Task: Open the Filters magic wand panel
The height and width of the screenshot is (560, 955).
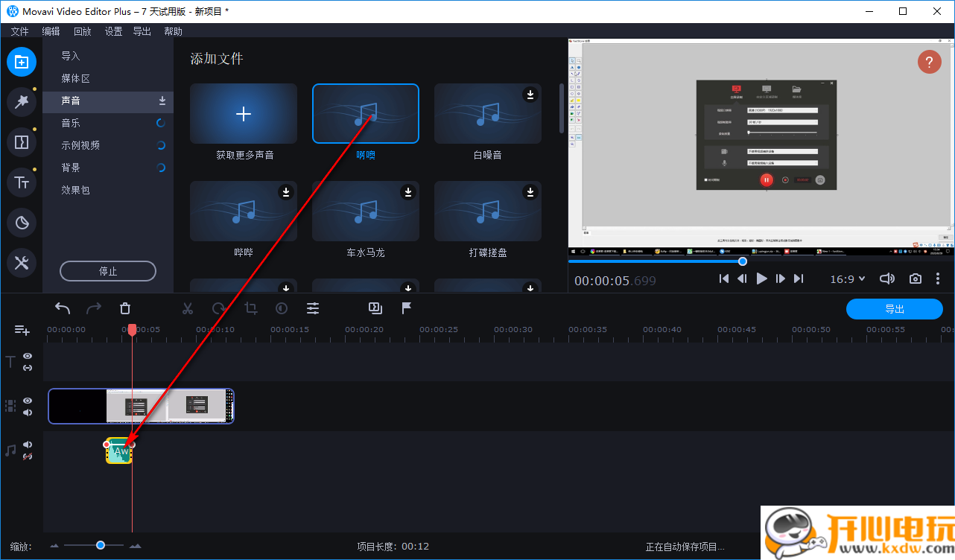Action: coord(22,102)
